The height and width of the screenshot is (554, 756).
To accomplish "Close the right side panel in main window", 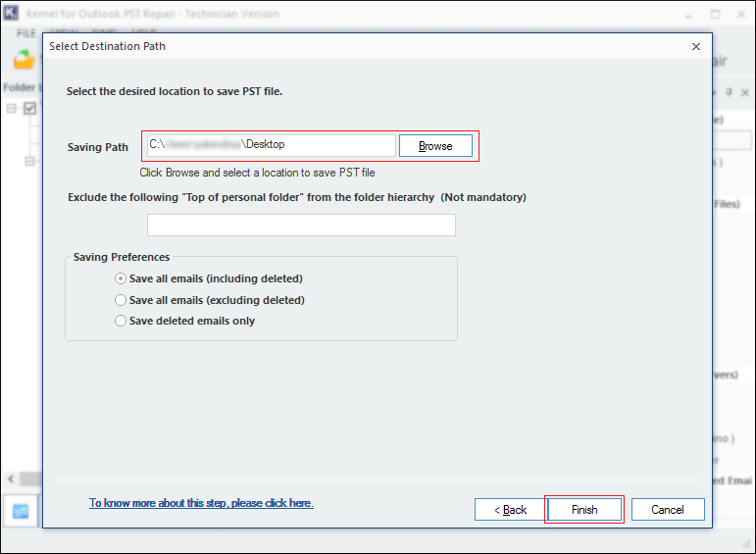I will pos(745,92).
